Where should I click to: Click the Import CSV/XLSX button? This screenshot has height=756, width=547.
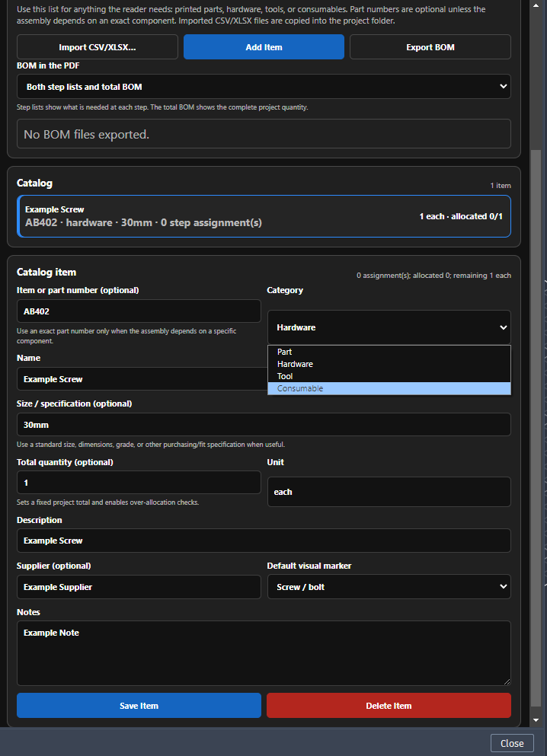tap(98, 46)
